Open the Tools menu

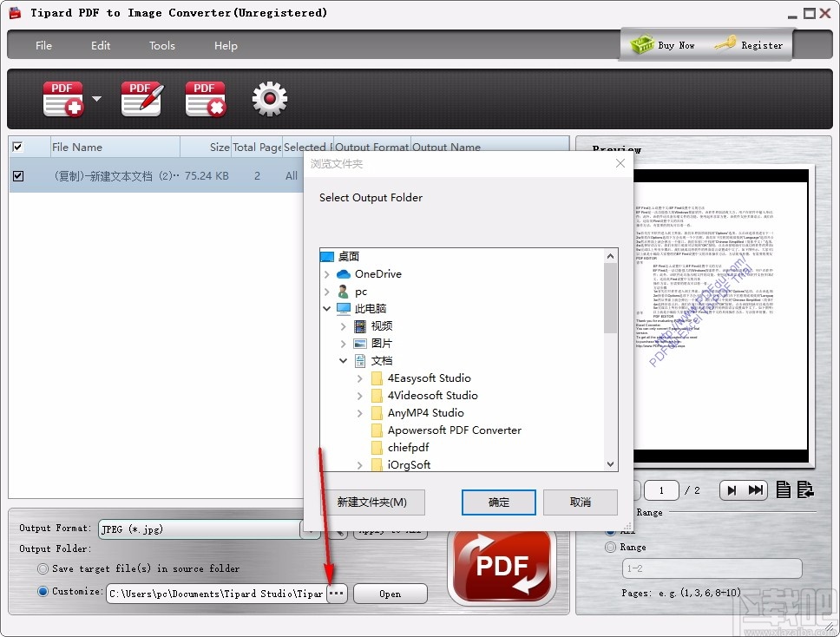(161, 45)
